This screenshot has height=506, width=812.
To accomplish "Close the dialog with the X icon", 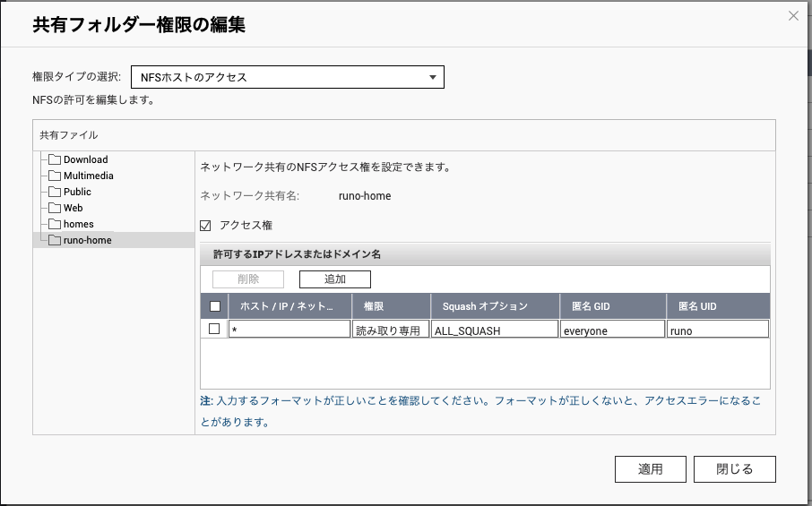I will pos(793,16).
